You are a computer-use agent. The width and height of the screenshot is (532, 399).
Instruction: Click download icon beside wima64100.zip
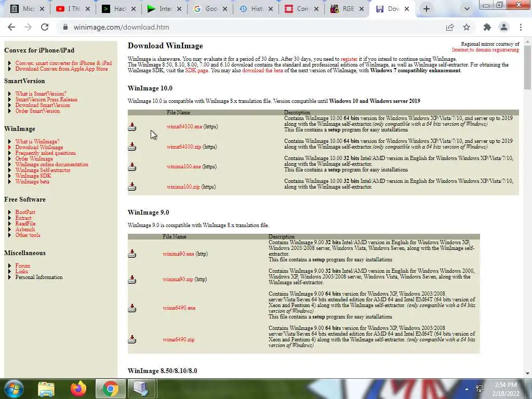[132, 147]
